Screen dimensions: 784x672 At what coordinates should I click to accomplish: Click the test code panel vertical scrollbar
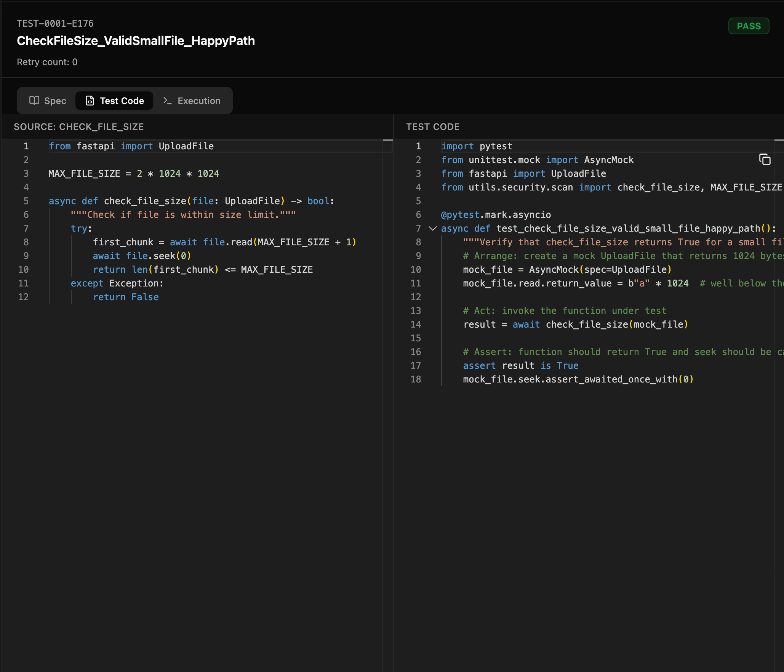[x=779, y=405]
